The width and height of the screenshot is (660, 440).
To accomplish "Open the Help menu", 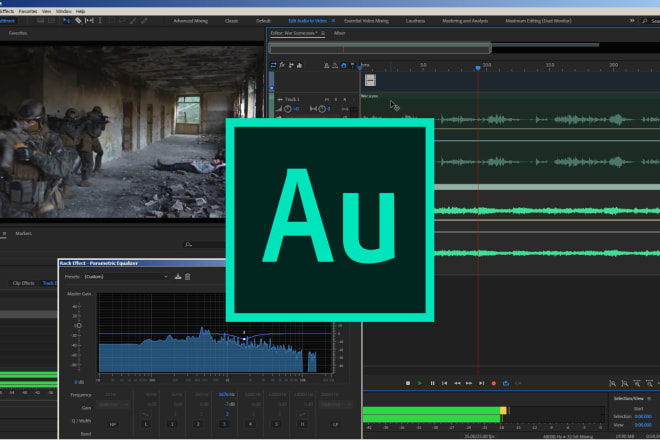I will [x=80, y=11].
